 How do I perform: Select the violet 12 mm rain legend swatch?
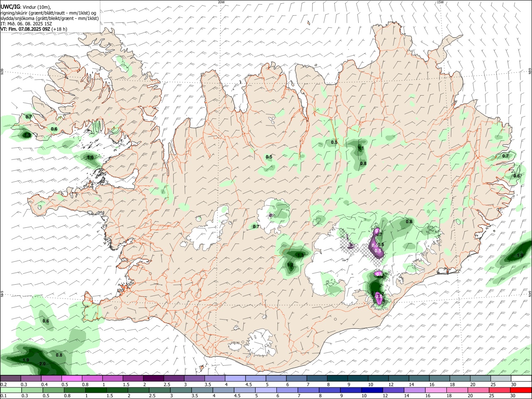coord(393,390)
